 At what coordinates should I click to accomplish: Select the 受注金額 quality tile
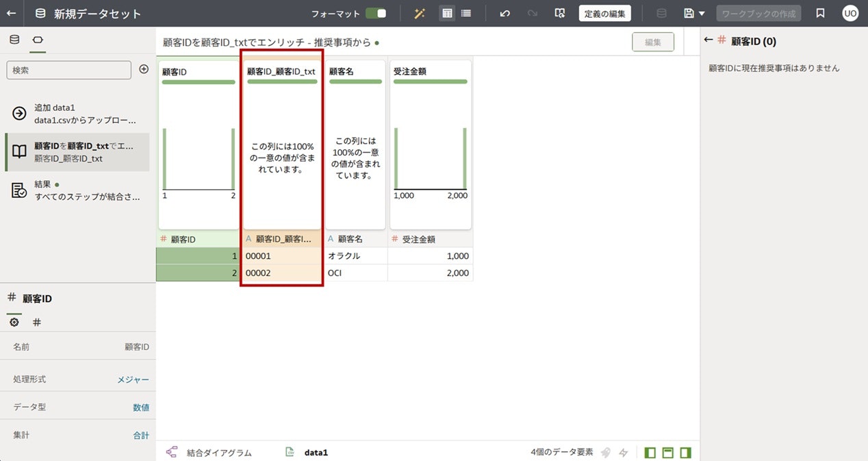431,145
